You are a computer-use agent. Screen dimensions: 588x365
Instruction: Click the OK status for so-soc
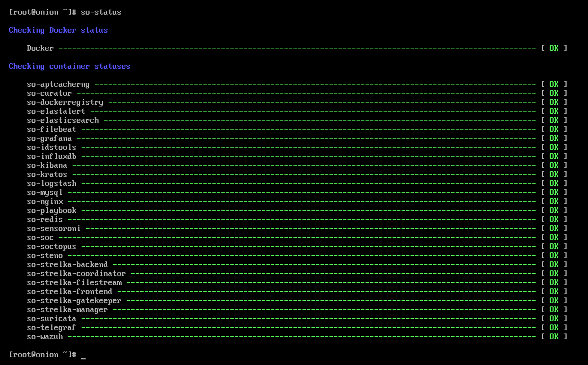554,237
